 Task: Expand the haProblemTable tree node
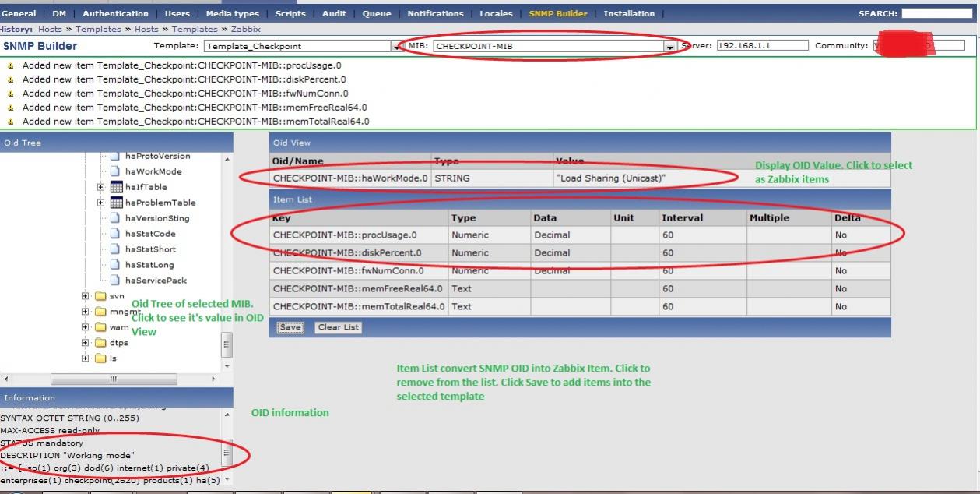point(100,203)
